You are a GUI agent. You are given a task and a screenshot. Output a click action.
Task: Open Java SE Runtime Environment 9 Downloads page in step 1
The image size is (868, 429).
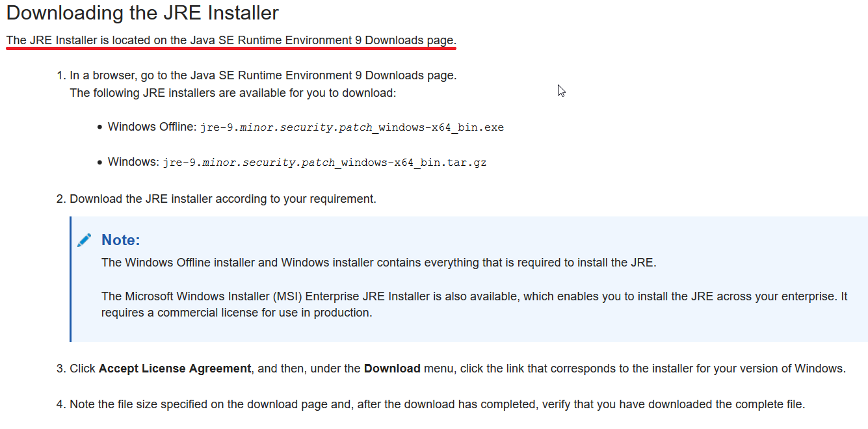pos(323,75)
